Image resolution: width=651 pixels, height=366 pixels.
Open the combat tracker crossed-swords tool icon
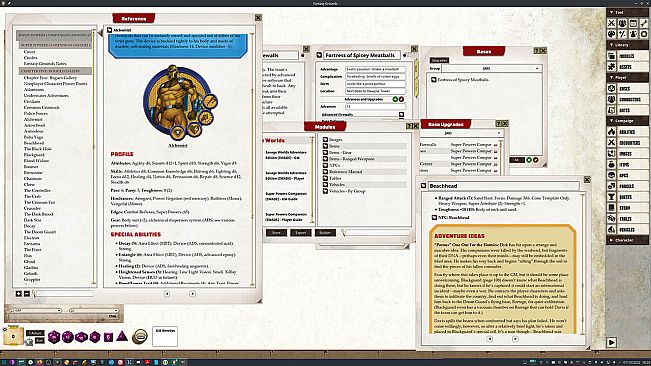pos(612,23)
